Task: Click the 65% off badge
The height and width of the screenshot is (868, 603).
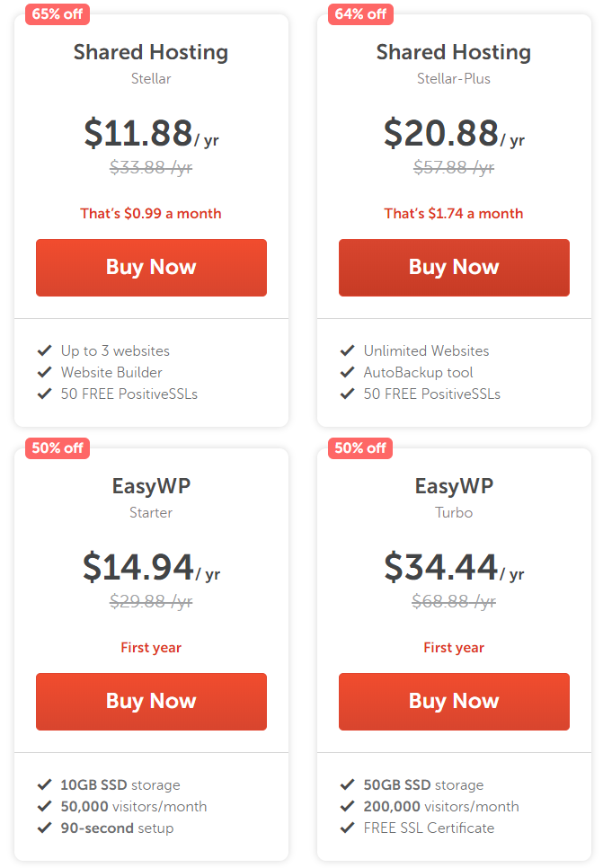Action: [x=58, y=14]
